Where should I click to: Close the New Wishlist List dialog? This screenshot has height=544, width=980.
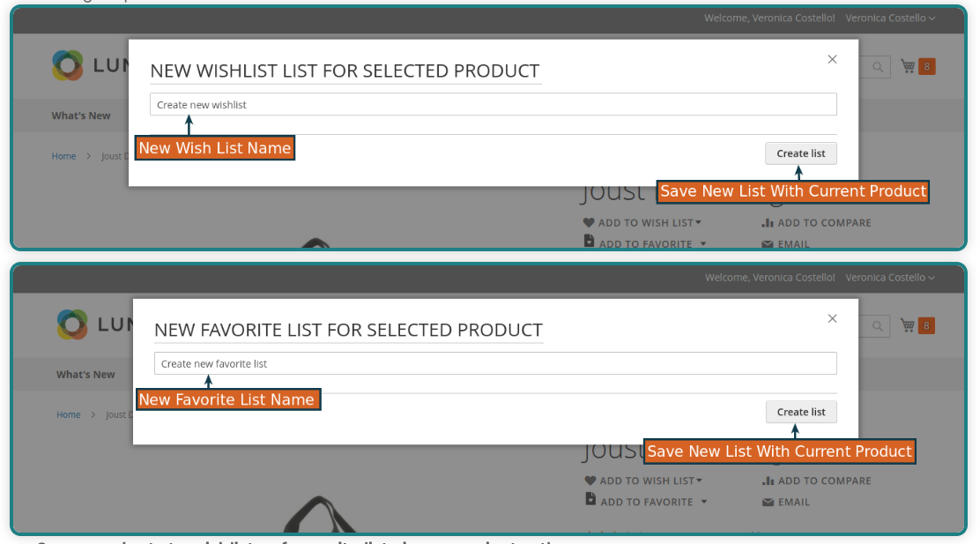(x=832, y=59)
